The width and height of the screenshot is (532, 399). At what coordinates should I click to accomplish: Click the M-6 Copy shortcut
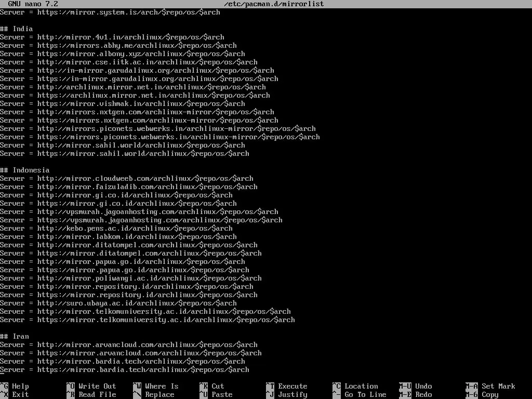[482, 395]
